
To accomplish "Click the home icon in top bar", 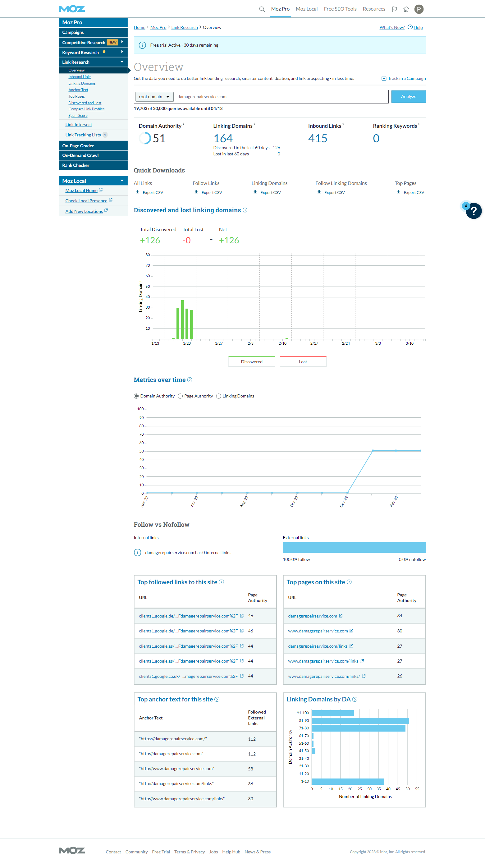I will coord(406,9).
